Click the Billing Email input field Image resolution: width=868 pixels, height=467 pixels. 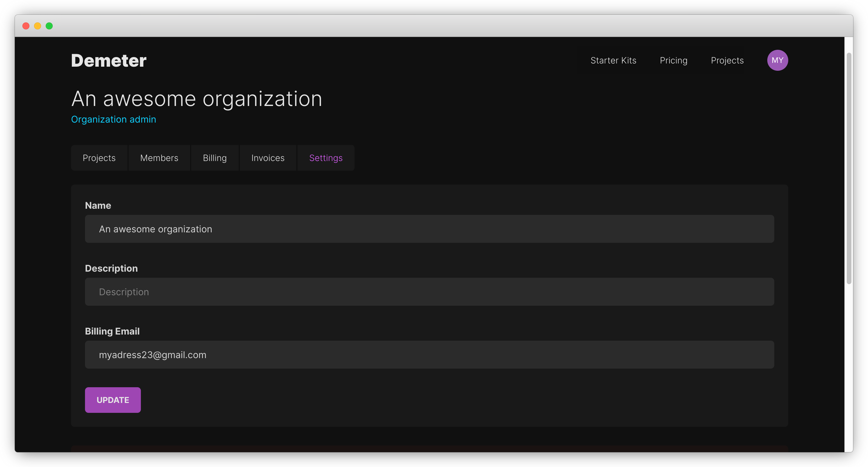coord(429,354)
